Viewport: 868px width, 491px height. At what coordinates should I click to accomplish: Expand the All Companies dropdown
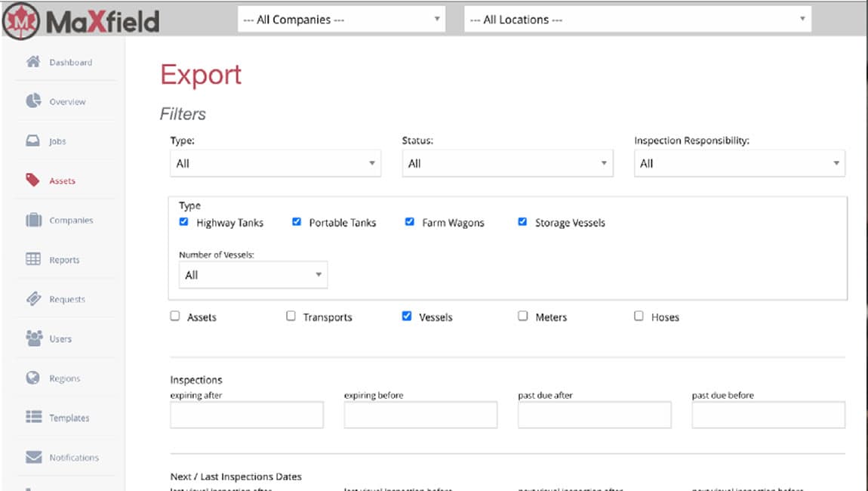click(x=341, y=20)
